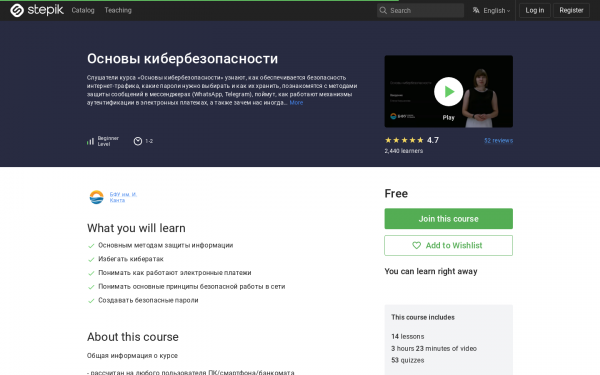Click the 'About this course' heading
The image size is (600, 375).
(133, 337)
